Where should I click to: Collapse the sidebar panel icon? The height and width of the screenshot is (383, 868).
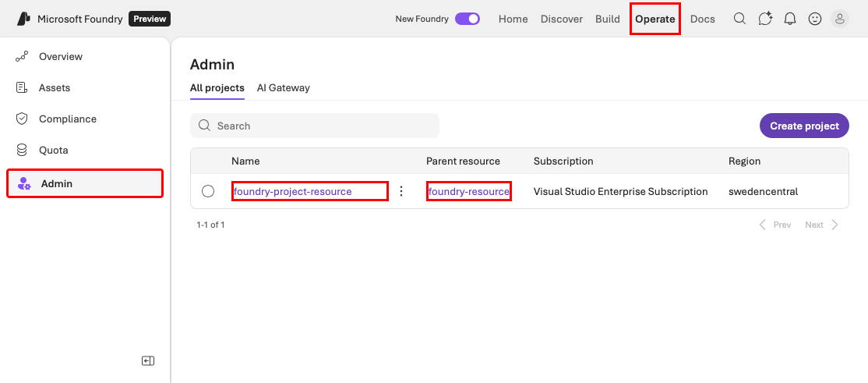(x=148, y=361)
